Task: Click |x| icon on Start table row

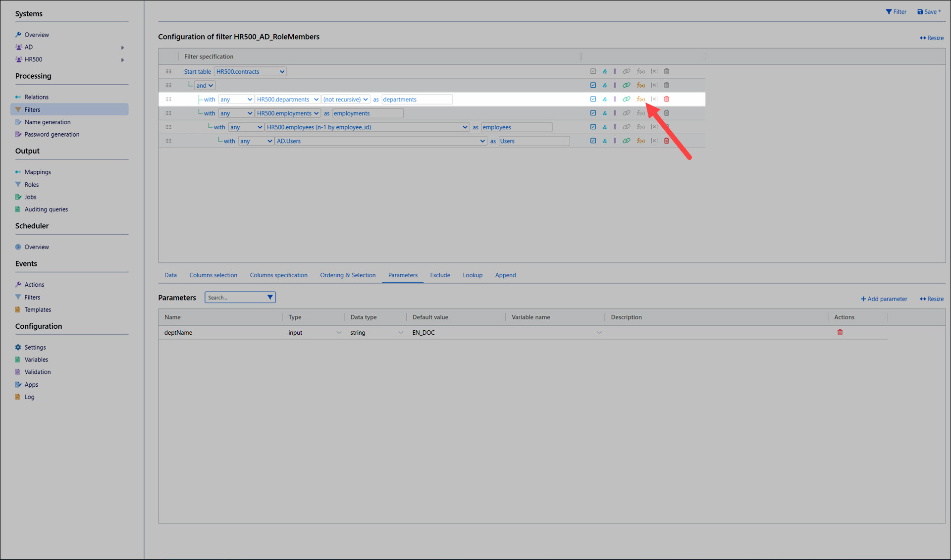Action: tap(654, 72)
